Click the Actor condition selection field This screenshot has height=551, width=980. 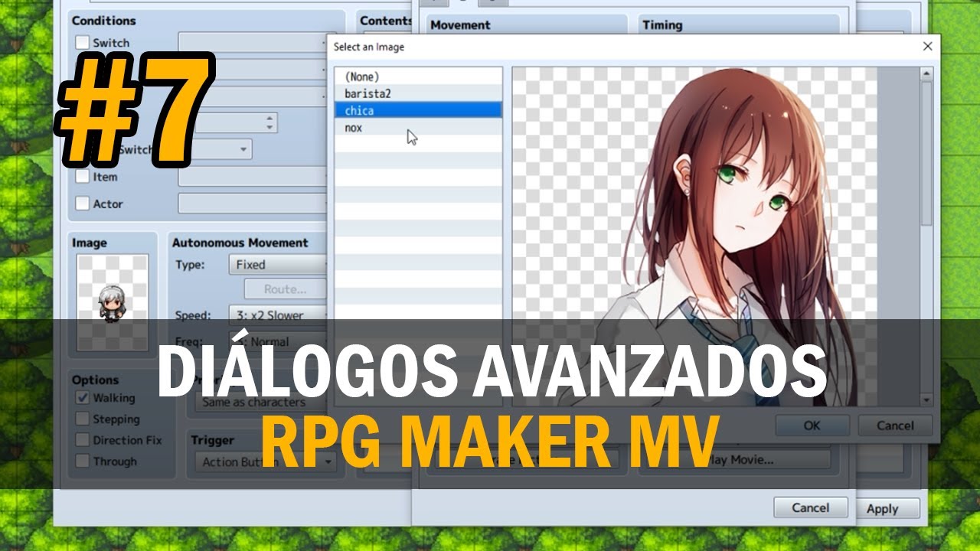pyautogui.click(x=253, y=204)
